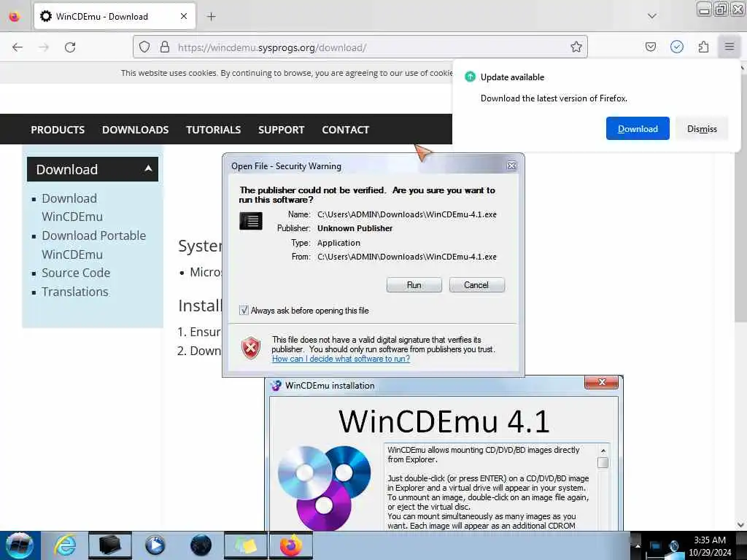The image size is (747, 560).
Task: Open the PRODUCTS menu
Action: coord(58,130)
